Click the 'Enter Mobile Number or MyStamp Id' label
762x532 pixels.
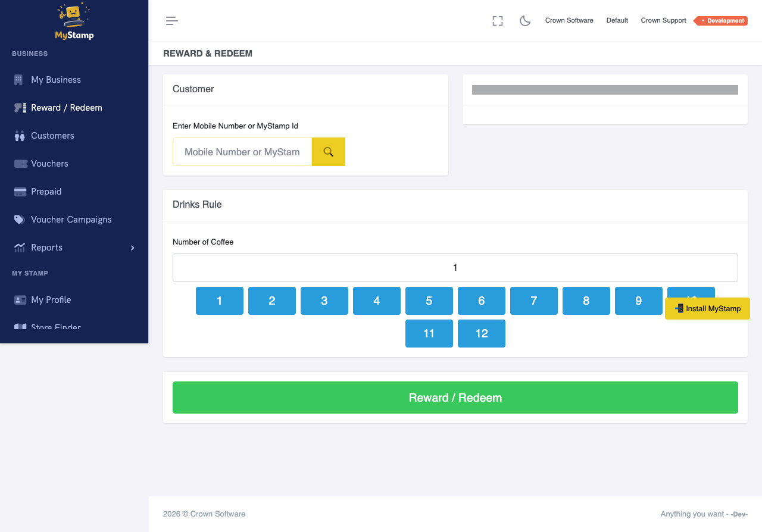pyautogui.click(x=235, y=126)
